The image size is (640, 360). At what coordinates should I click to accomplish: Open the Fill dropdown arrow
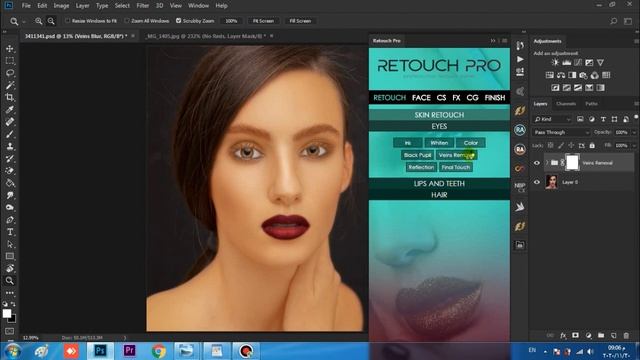click(x=633, y=145)
